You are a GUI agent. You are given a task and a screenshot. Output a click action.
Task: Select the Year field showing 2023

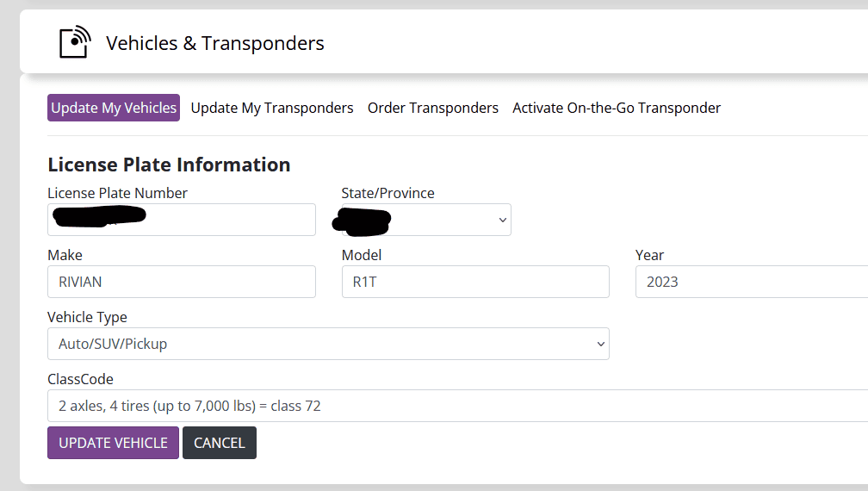pos(749,282)
